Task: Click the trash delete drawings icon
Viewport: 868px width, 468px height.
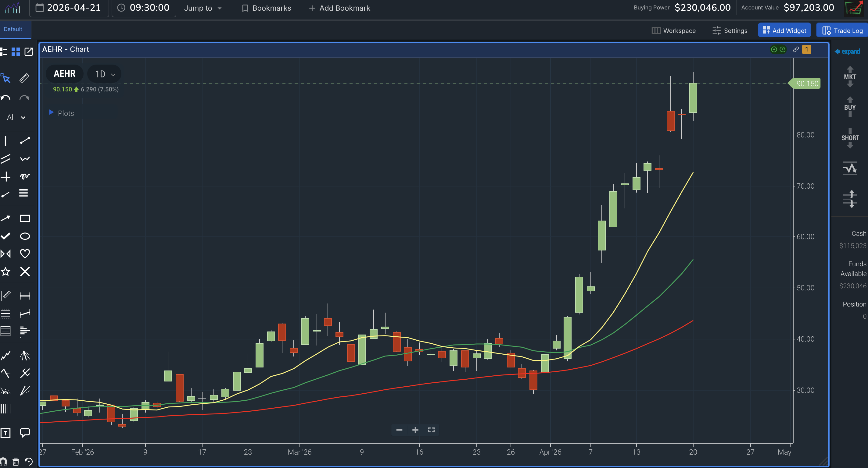Action: (16, 461)
